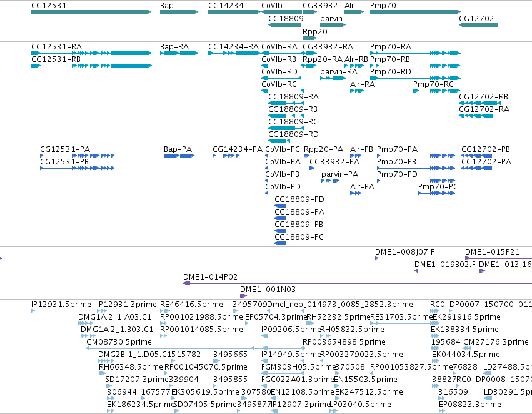Select the CoVIb-RD transcript label
Screen dimensions: 532x414
(x=279, y=71)
